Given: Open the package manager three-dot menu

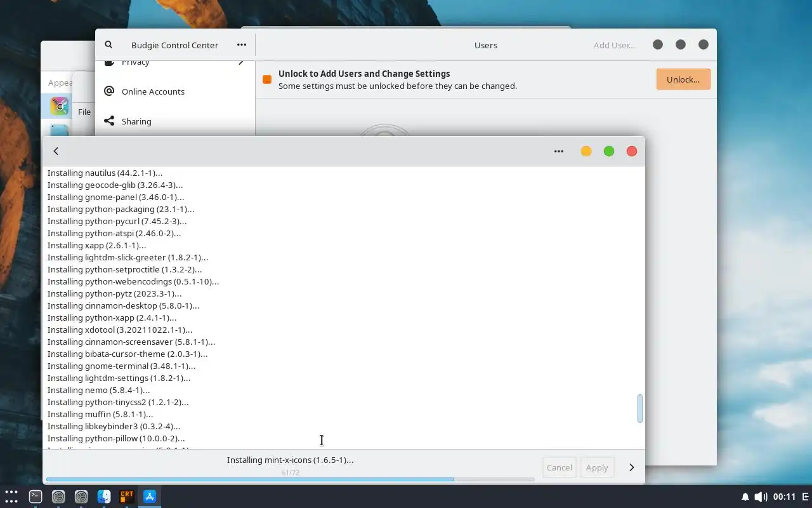Looking at the screenshot, I should (x=559, y=151).
